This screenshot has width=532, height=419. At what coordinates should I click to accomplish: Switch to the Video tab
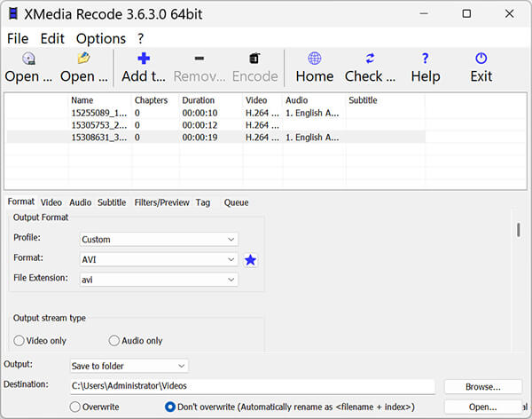51,202
